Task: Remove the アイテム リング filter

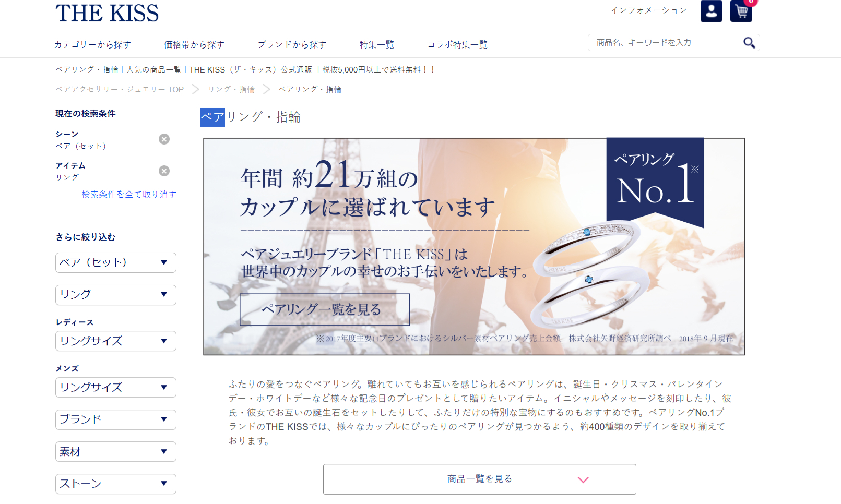Action: click(164, 171)
